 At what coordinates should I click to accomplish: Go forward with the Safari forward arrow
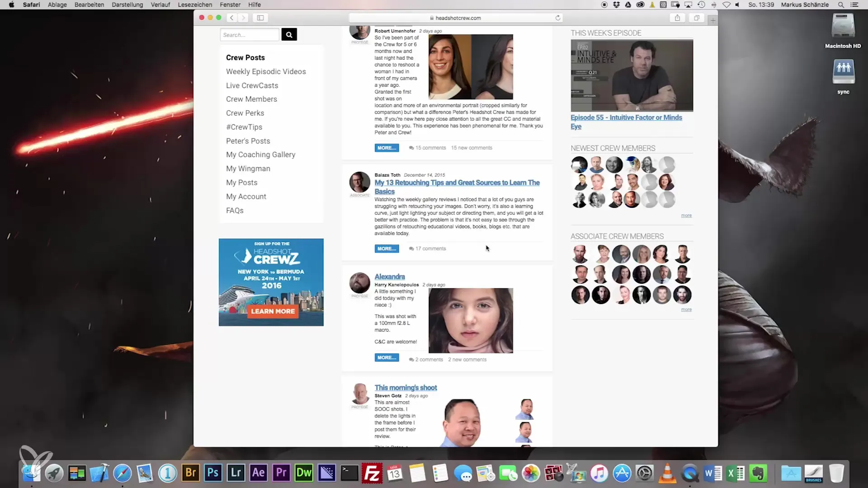coord(243,18)
